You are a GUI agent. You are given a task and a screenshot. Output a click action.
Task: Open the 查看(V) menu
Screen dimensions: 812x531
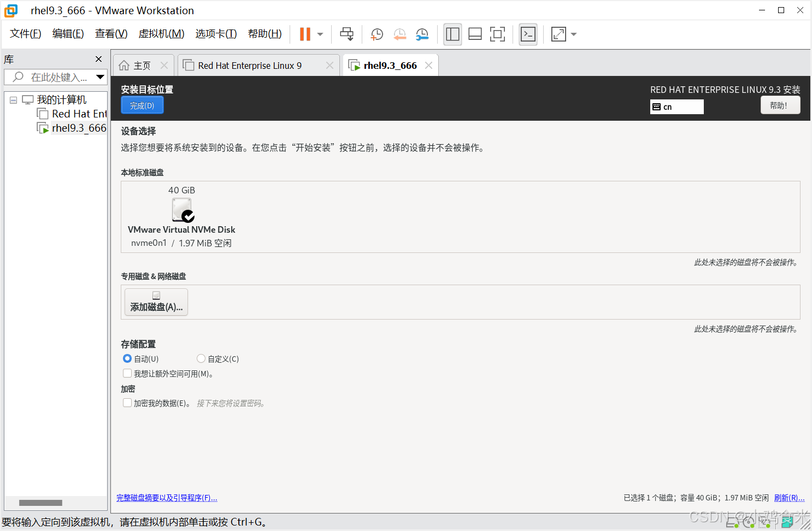[111, 34]
